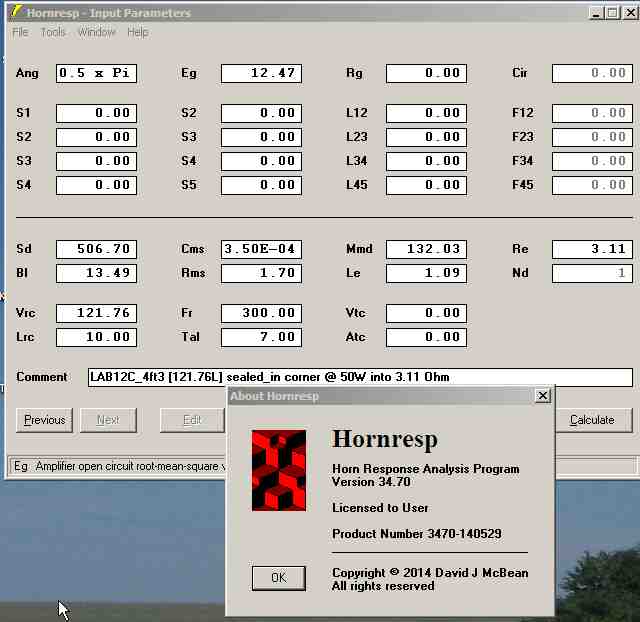
Task: Click the Ang input field
Action: [x=96, y=73]
